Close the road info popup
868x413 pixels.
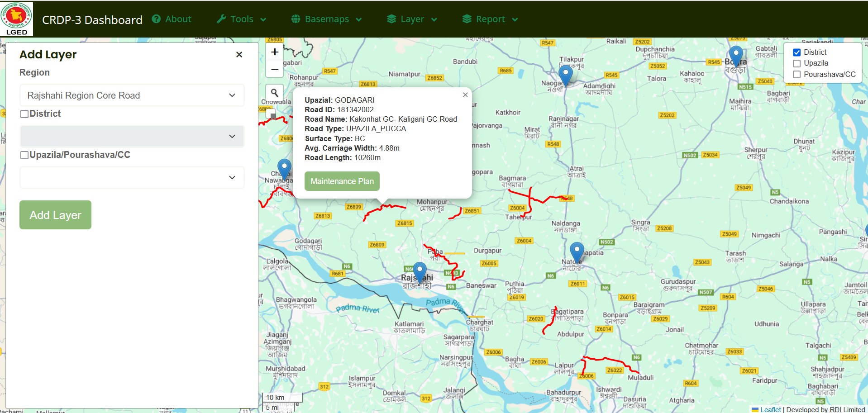pyautogui.click(x=465, y=95)
